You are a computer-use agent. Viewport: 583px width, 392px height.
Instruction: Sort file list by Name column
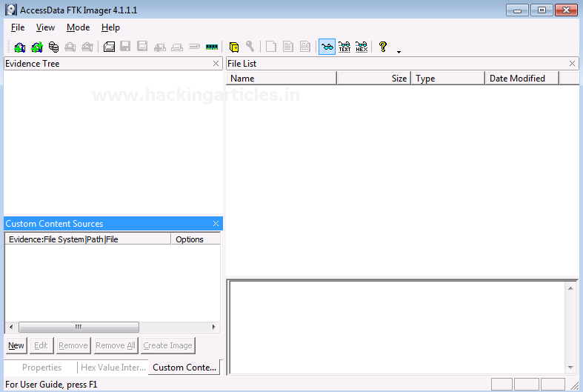coord(281,79)
